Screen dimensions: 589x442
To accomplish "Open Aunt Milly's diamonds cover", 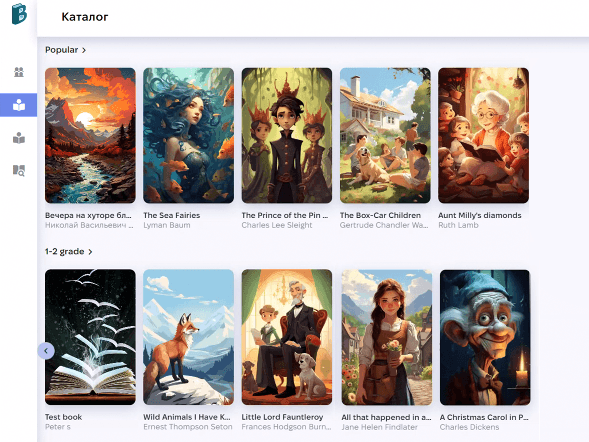I will 483,136.
